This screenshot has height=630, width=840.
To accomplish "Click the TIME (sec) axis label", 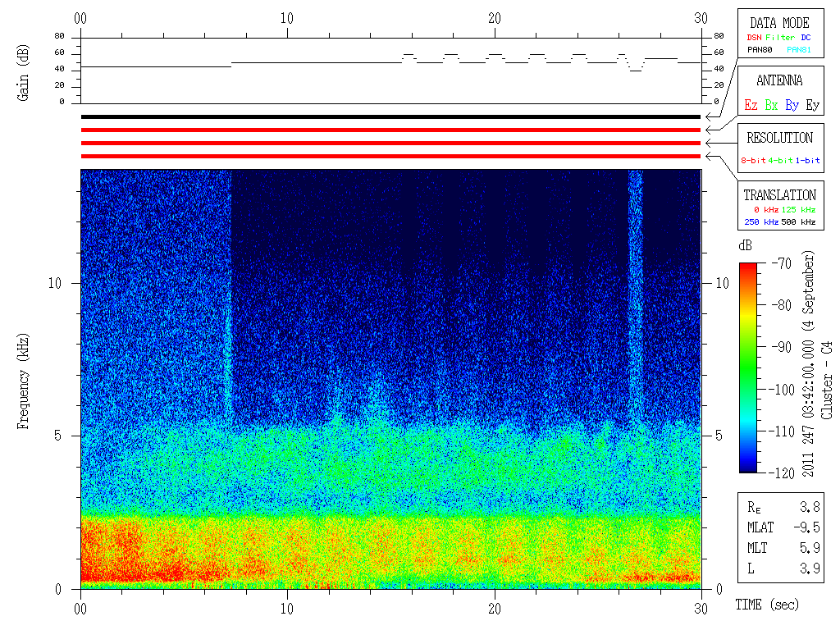I will 767,605.
